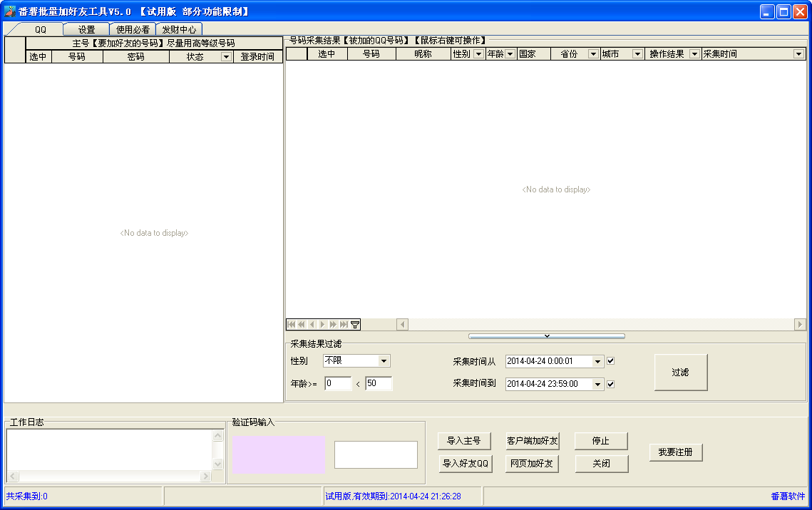Go to last record in grid navigator
The width and height of the screenshot is (812, 510).
pyautogui.click(x=344, y=325)
